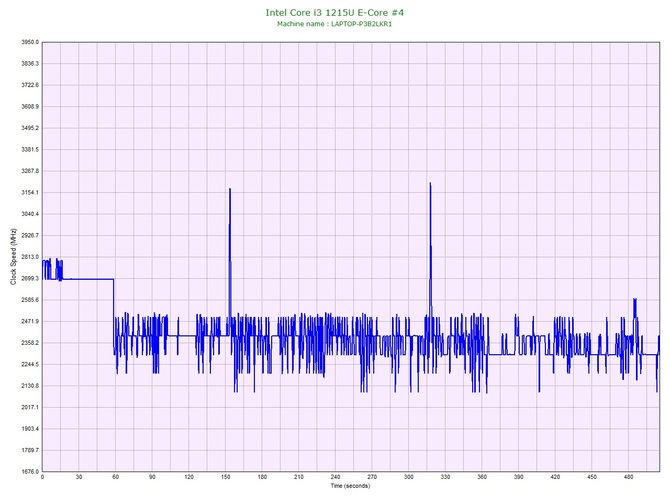Click the 3040.4 y-axis value

pyautogui.click(x=30, y=214)
